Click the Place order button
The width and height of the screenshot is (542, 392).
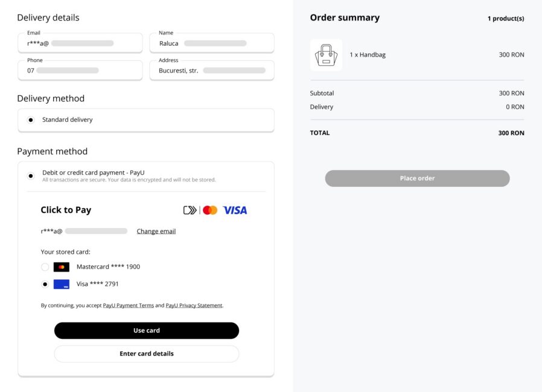[x=417, y=179]
